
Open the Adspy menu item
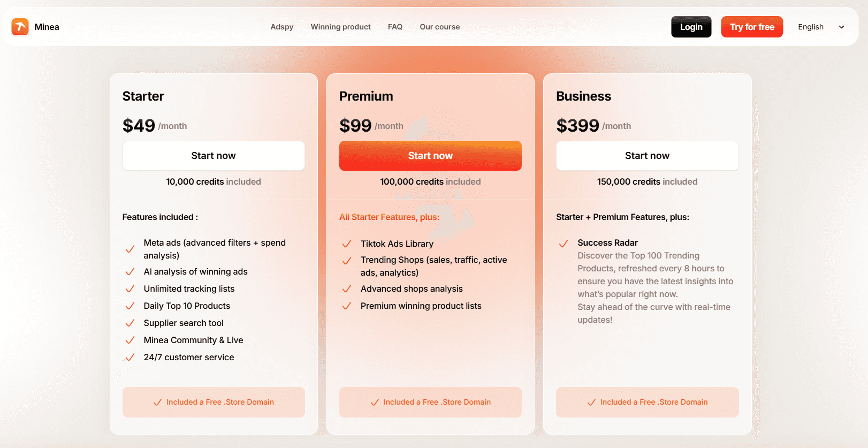coord(281,27)
